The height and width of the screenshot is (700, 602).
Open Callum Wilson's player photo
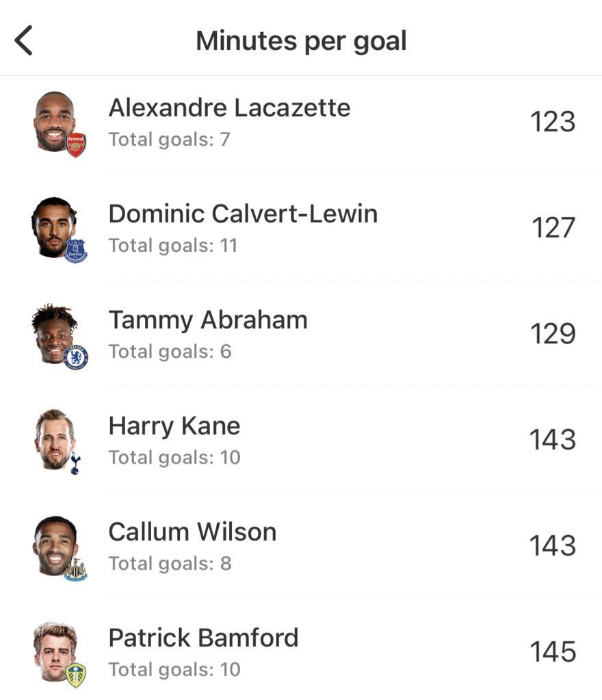click(x=53, y=545)
